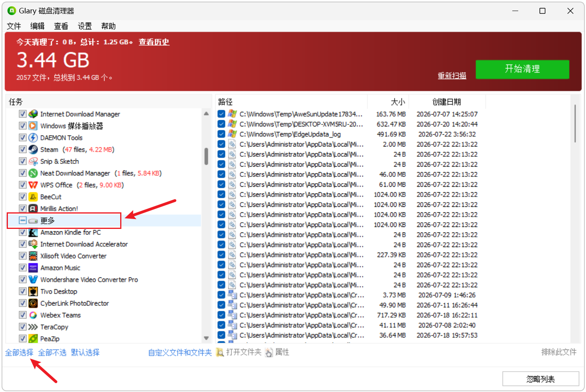Click the green 开始清理 button
Viewport: 586px width, 392px height.
tap(522, 69)
